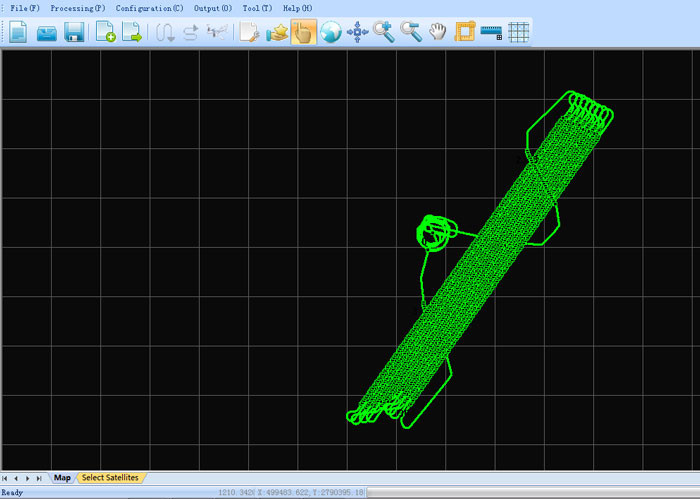The height and width of the screenshot is (499, 700).
Task: Toggle the highlighted pointing hand select tool
Action: point(304,32)
